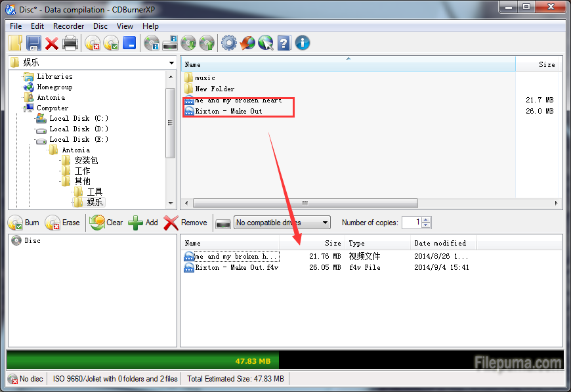Select Rixton - Make Out.f4v in the compilation list
571x392 pixels.
(x=236, y=267)
